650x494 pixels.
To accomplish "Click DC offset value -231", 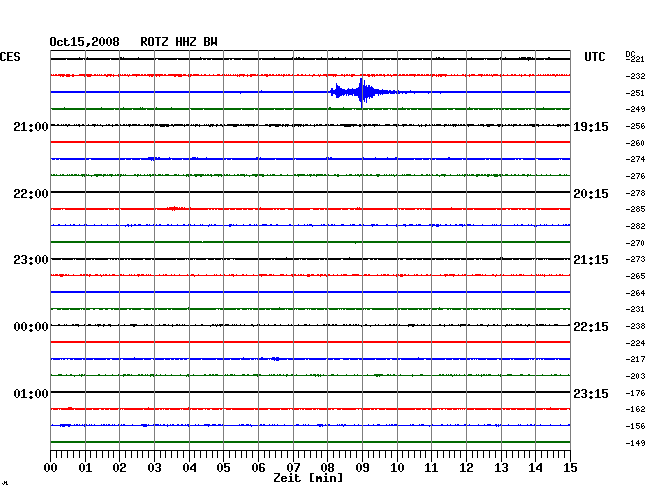I will (635, 309).
